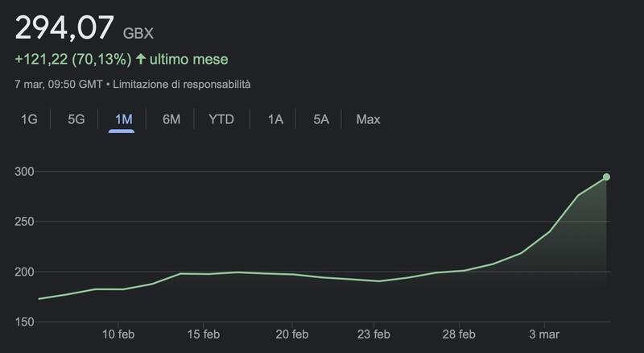Click the 10 feb axis date
The width and height of the screenshot is (644, 353).
click(x=118, y=334)
